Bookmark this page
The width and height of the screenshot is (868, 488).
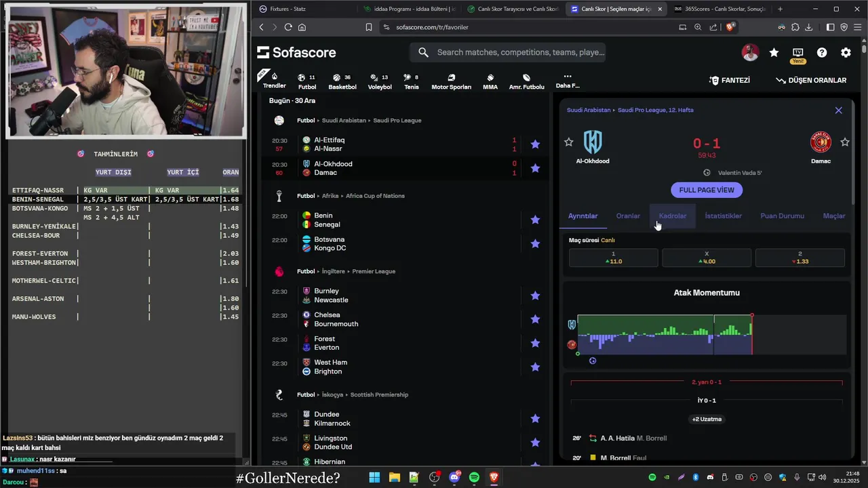368,27
